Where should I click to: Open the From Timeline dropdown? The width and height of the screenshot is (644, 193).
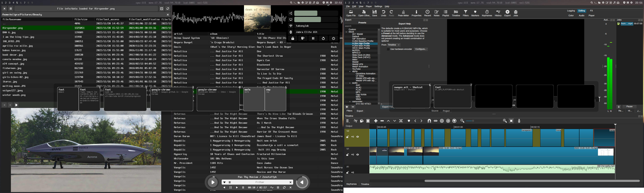pos(394,45)
